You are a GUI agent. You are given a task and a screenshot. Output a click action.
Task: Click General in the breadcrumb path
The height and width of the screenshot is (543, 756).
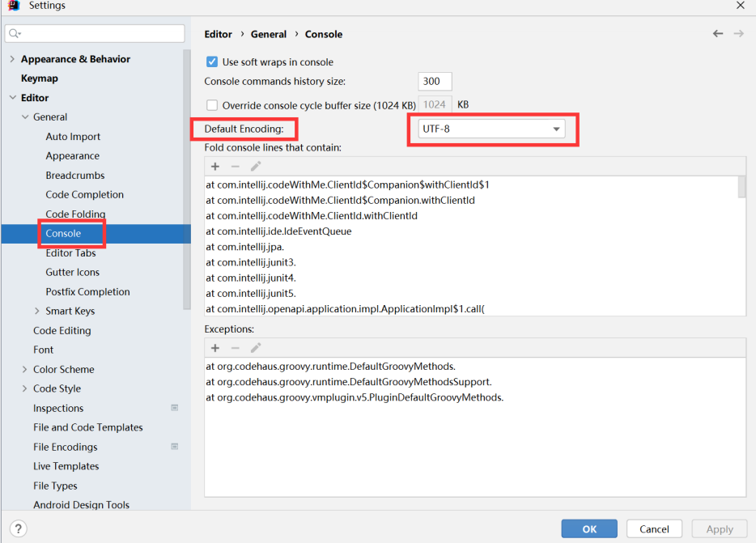(268, 34)
